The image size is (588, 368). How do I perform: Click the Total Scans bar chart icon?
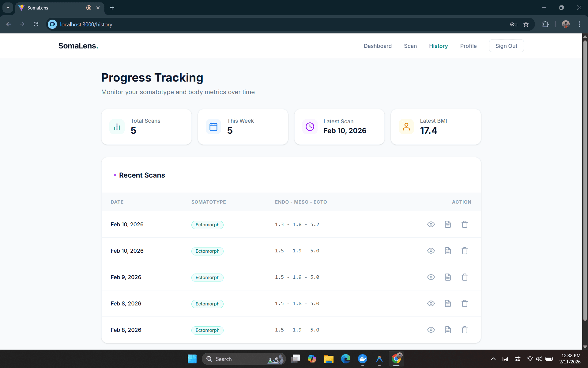coord(117,127)
